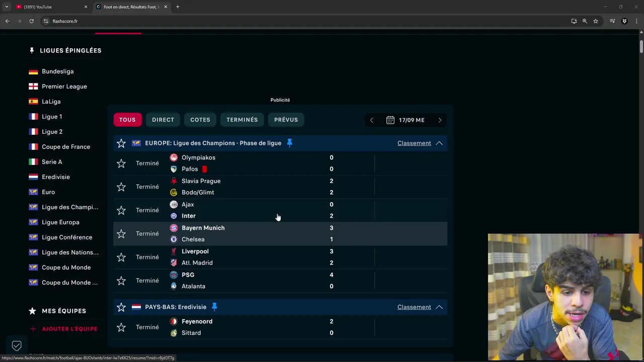Open LaLiga in pinned leagues
644x362 pixels.
51,102
